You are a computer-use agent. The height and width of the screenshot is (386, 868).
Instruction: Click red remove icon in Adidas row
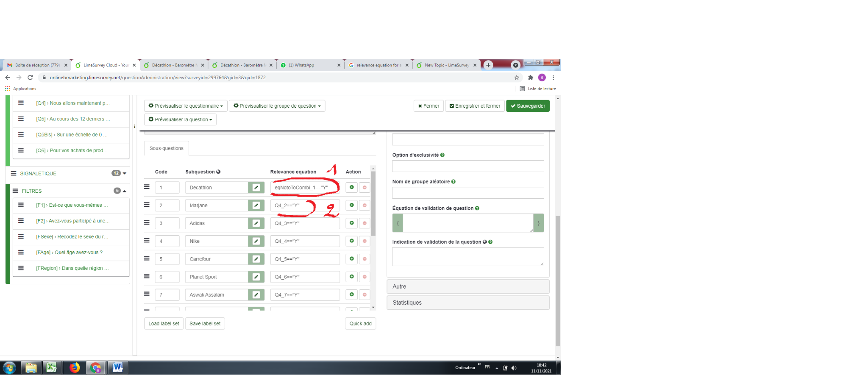364,223
